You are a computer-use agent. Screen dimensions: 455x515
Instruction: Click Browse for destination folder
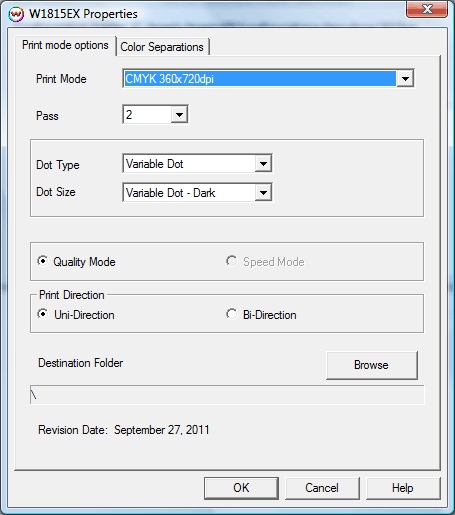pyautogui.click(x=372, y=365)
